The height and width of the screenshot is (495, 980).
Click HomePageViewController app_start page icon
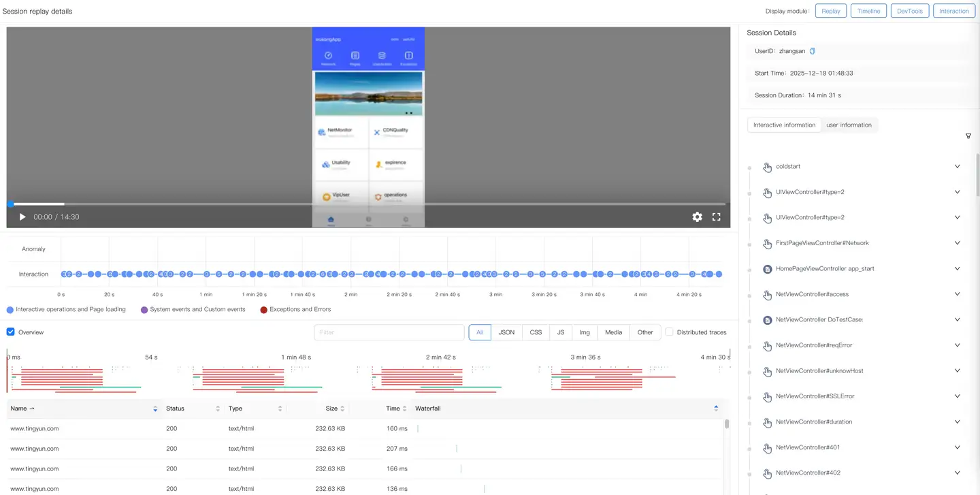click(x=767, y=269)
